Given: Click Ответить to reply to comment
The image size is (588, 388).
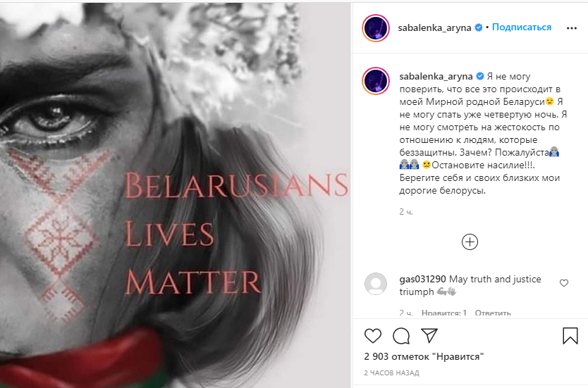Looking at the screenshot, I should click(493, 313).
